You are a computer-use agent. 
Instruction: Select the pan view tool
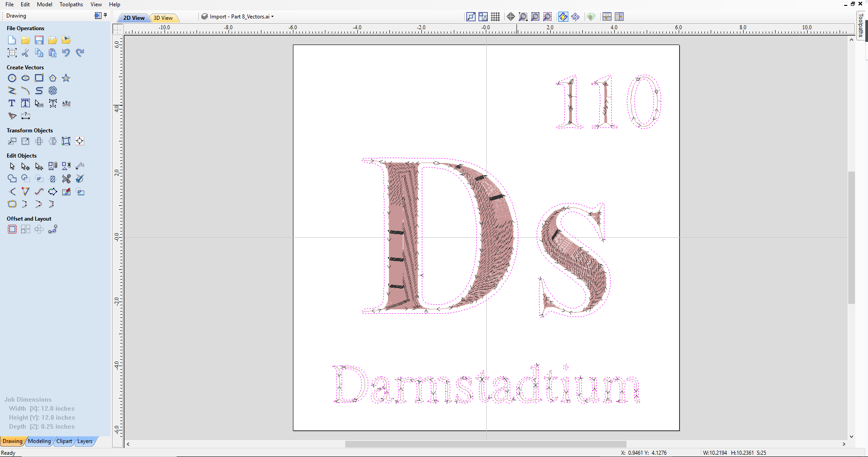pos(511,17)
